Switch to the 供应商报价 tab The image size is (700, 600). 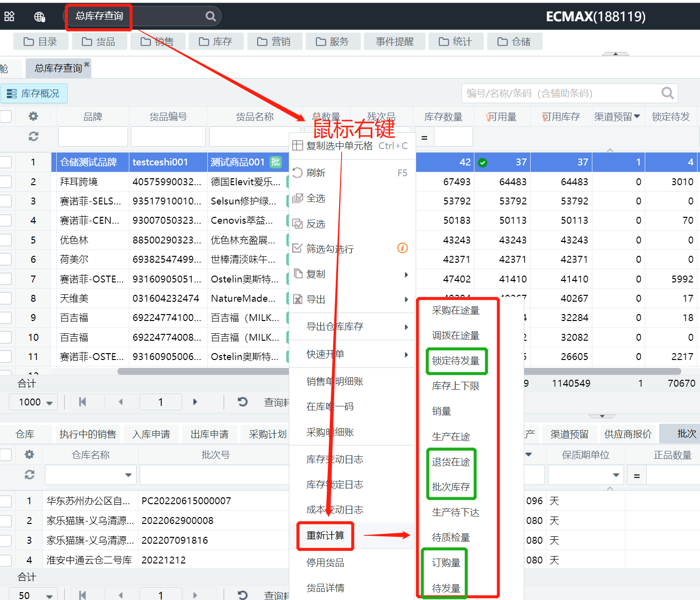[628, 434]
